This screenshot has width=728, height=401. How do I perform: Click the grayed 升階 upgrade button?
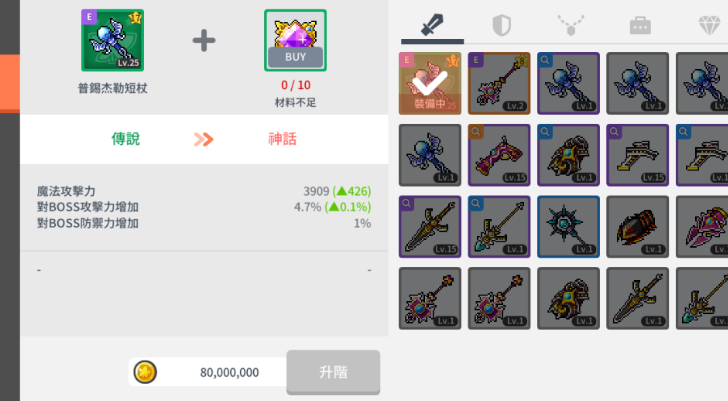(333, 372)
